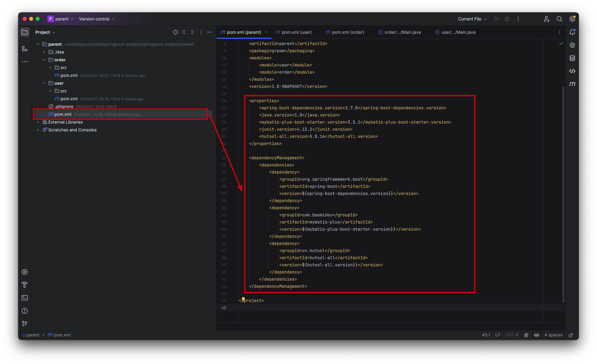597x364 pixels.
Task: Open Notifications bell in right sidebar
Action: click(x=572, y=32)
